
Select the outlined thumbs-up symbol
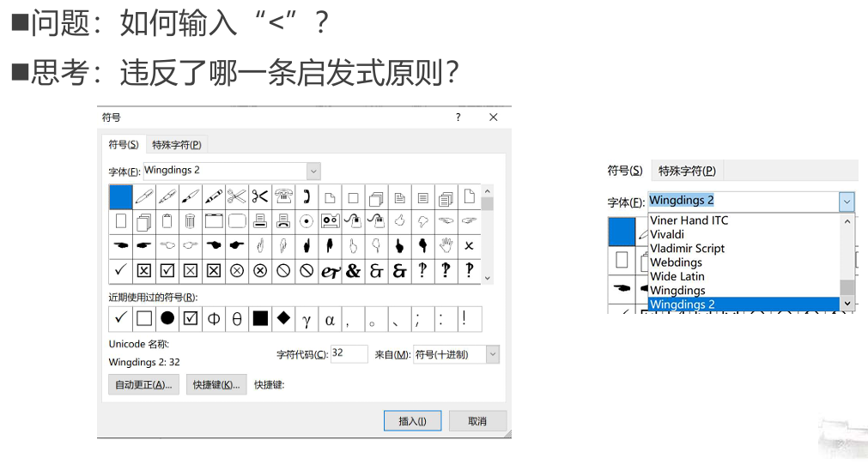tap(400, 221)
